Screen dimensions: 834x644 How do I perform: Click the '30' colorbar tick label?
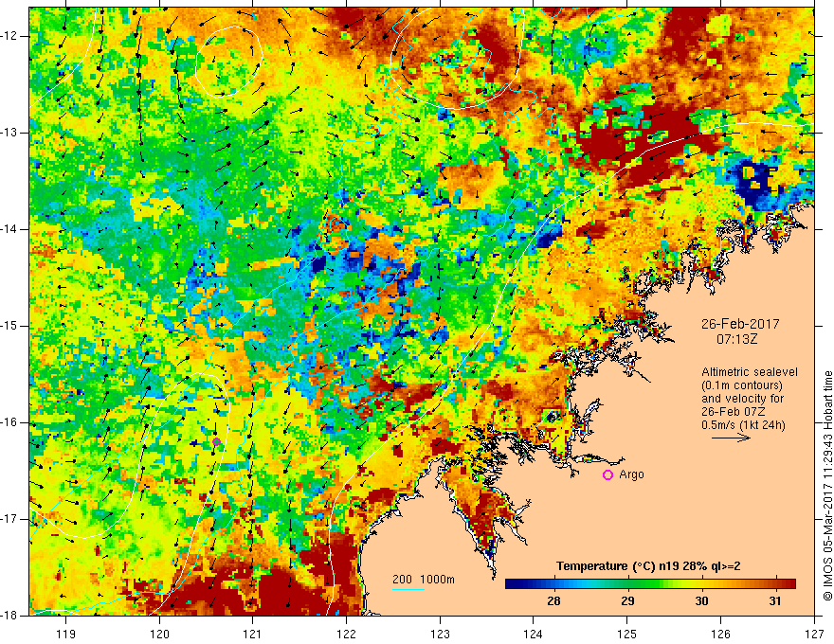click(701, 601)
